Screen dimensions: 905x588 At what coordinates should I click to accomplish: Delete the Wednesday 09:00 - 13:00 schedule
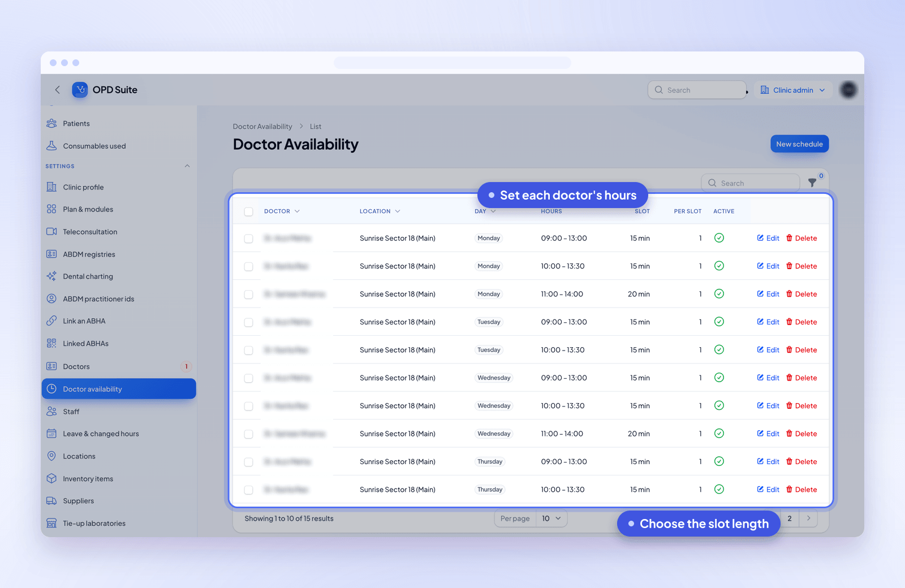(801, 378)
